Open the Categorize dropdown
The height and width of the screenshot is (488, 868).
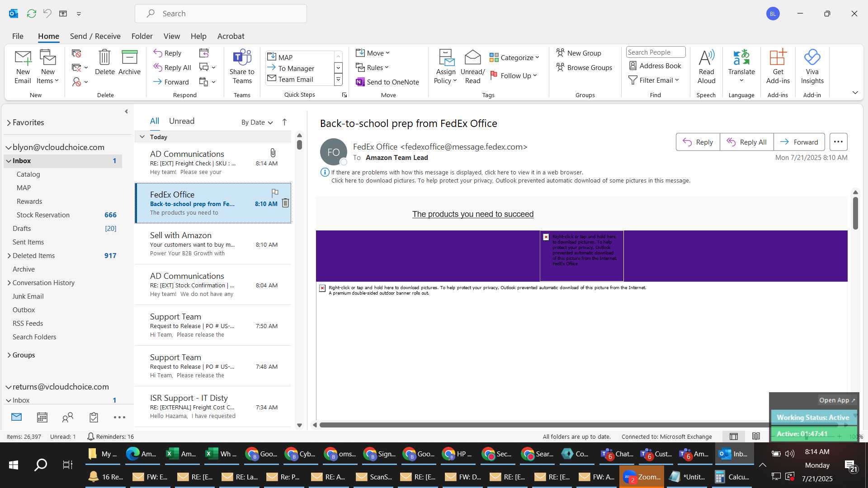514,57
